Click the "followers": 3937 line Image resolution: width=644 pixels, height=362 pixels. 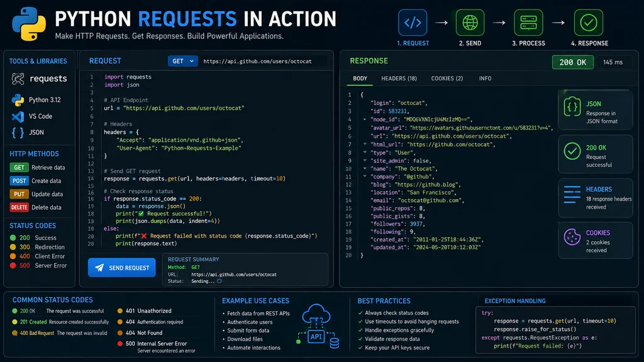click(397, 224)
